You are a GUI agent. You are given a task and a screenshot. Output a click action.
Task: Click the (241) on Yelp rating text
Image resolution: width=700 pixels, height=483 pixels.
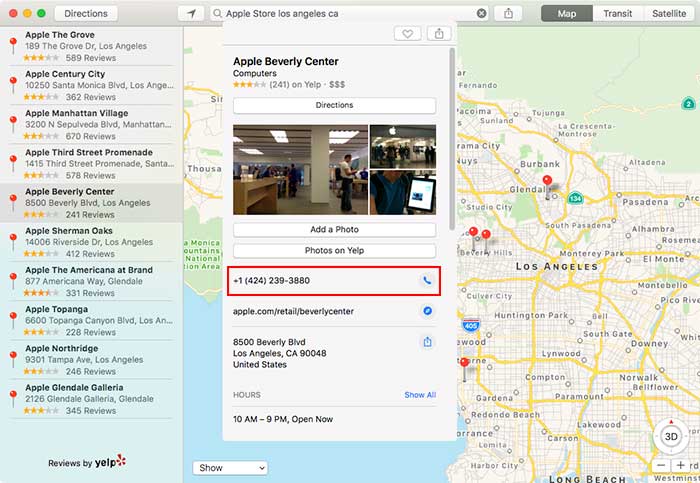point(295,84)
